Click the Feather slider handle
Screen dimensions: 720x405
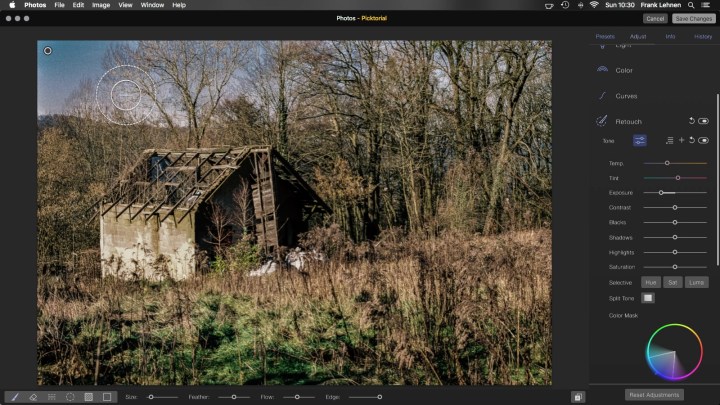(x=234, y=397)
